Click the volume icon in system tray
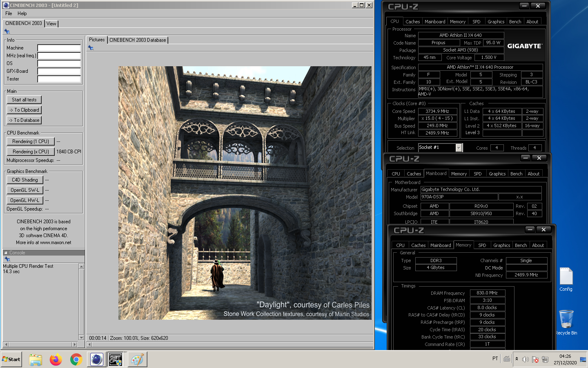The image size is (588, 368). coord(526,359)
